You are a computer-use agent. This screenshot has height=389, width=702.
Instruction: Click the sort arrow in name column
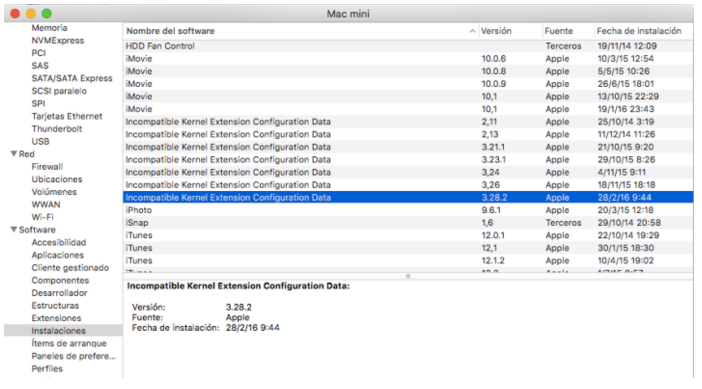(472, 31)
